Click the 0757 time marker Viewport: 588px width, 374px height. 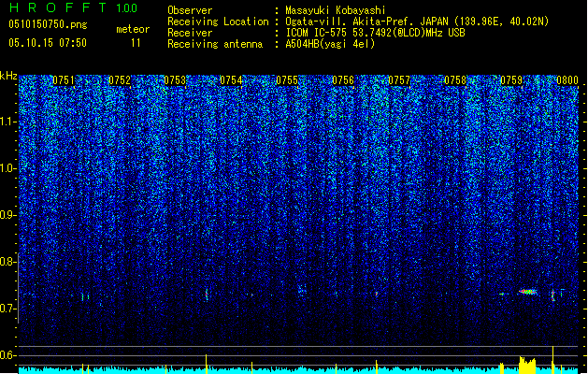click(x=399, y=80)
